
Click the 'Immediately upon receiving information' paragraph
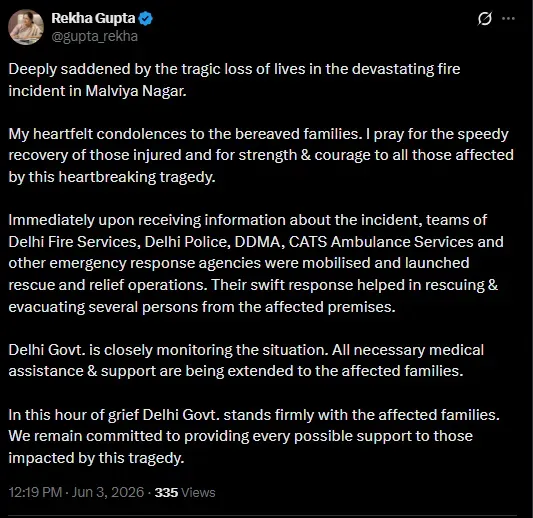coord(256,263)
